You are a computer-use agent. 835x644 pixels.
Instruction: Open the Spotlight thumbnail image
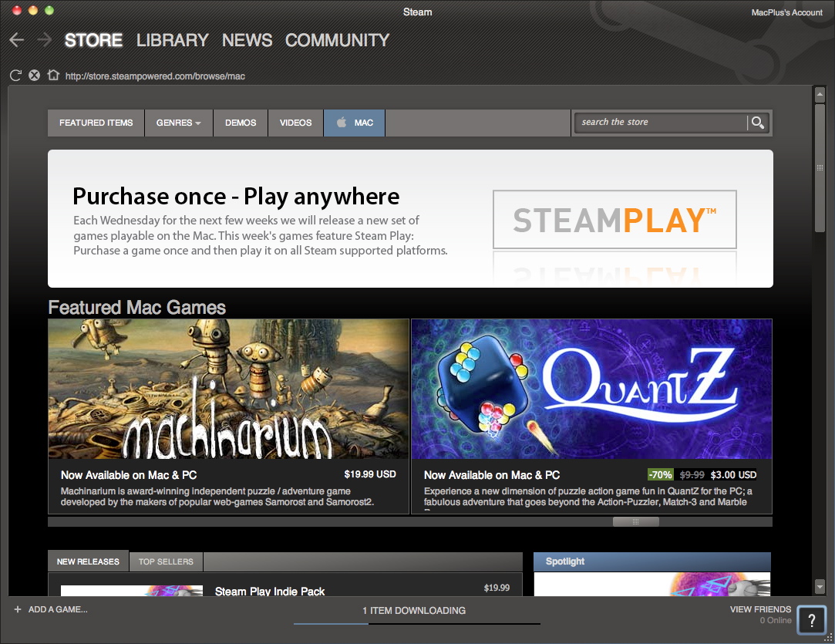pyautogui.click(x=652, y=584)
